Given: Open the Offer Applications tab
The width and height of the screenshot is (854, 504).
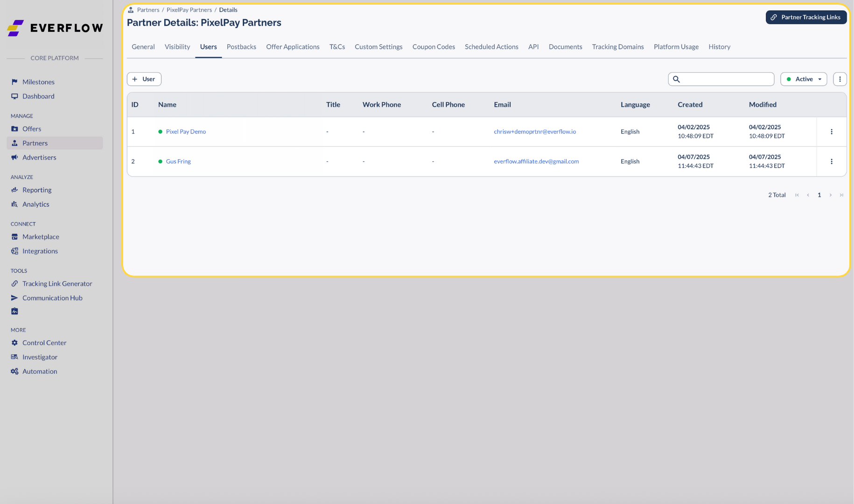Looking at the screenshot, I should (x=293, y=47).
